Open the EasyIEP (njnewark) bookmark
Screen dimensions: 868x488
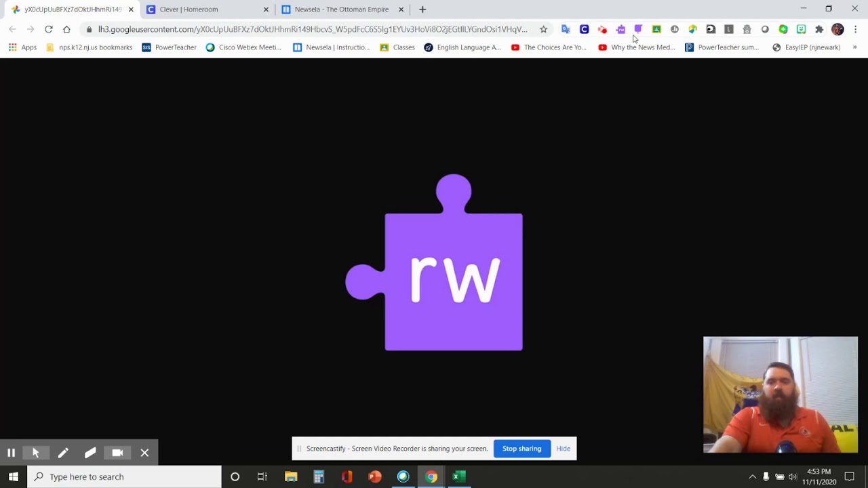click(806, 47)
